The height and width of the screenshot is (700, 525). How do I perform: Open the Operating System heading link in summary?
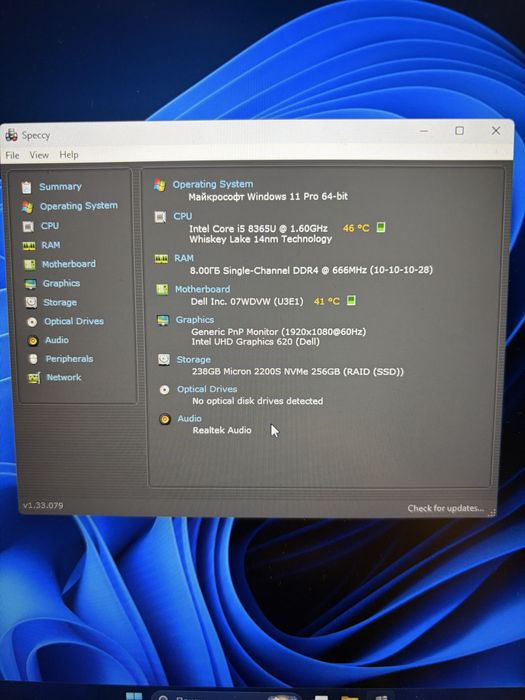pyautogui.click(x=213, y=184)
